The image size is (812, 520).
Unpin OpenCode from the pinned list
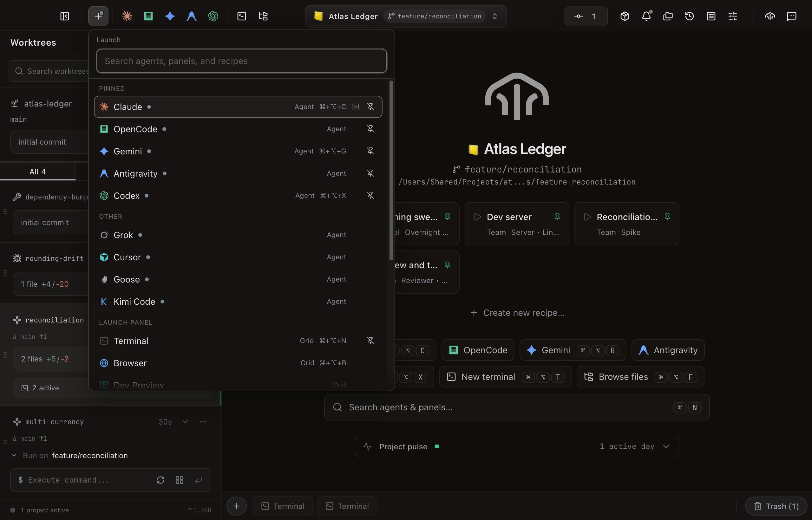(370, 129)
